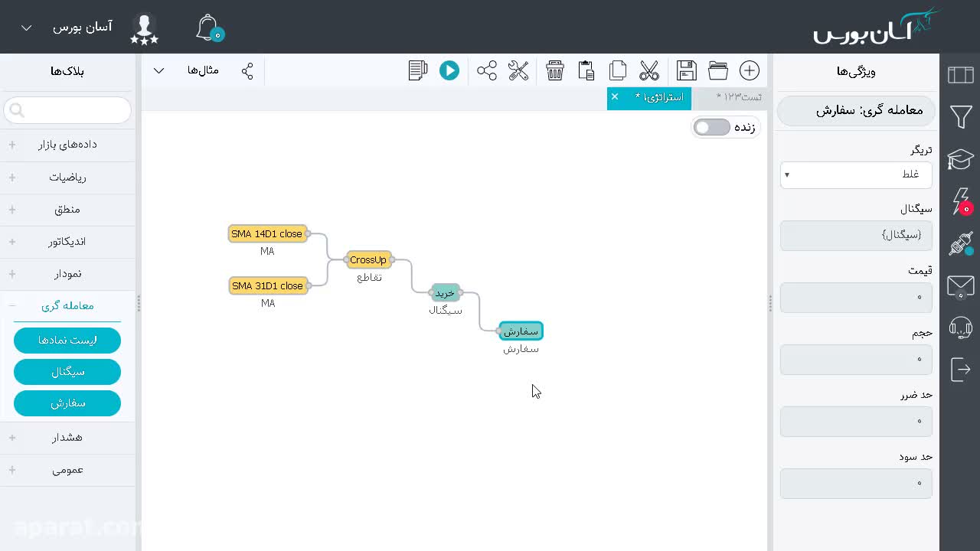
Task: Expand the اندیکاتور blocks category
Action: tap(67, 241)
